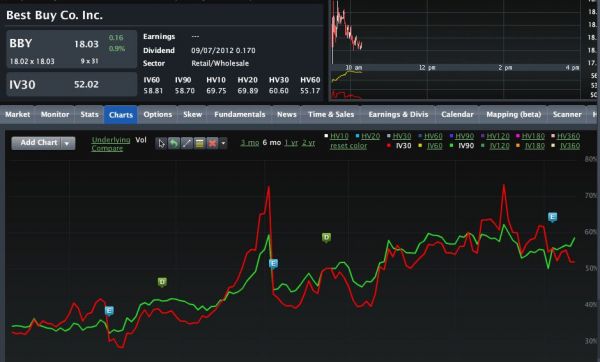
Task: Click the IV60 value 58.81
Action: click(x=153, y=91)
